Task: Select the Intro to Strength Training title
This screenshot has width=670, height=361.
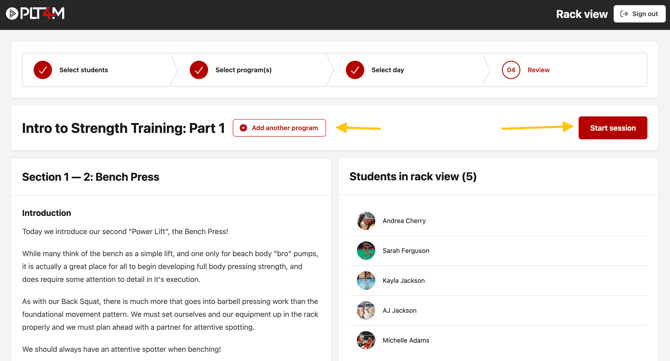Action: (x=123, y=128)
